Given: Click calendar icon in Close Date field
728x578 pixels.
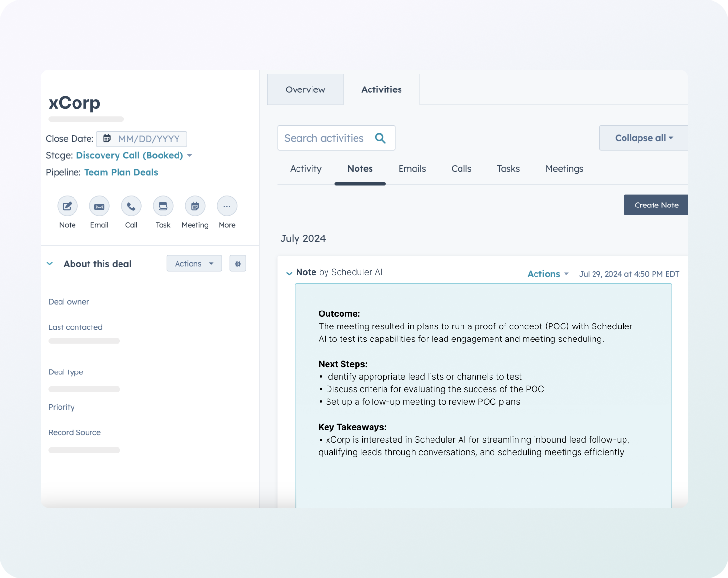Looking at the screenshot, I should tap(107, 139).
